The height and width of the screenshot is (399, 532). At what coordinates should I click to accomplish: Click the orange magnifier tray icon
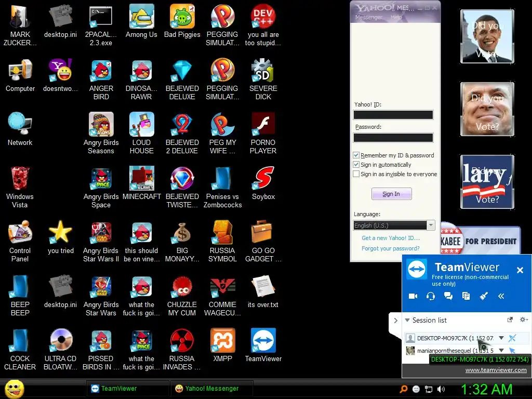click(x=404, y=389)
